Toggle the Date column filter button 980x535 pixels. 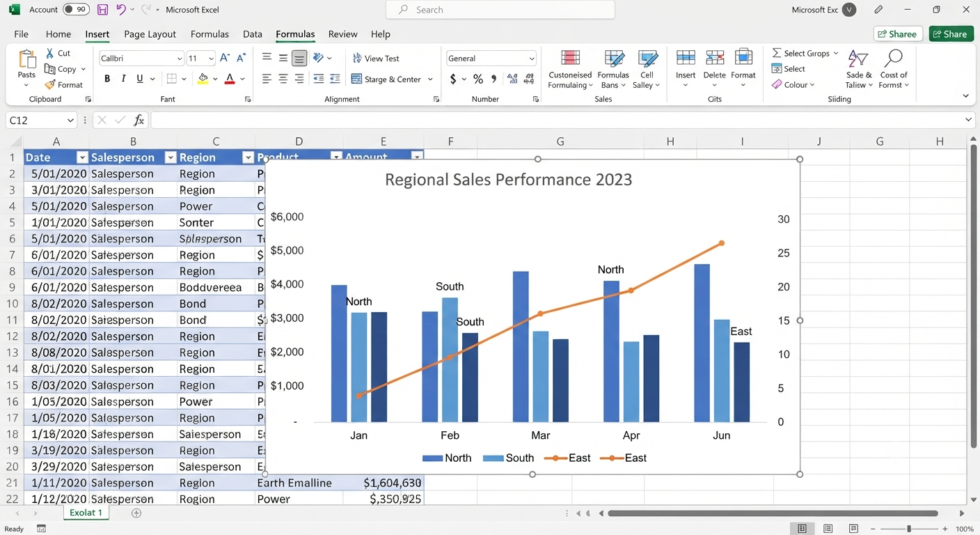click(82, 157)
